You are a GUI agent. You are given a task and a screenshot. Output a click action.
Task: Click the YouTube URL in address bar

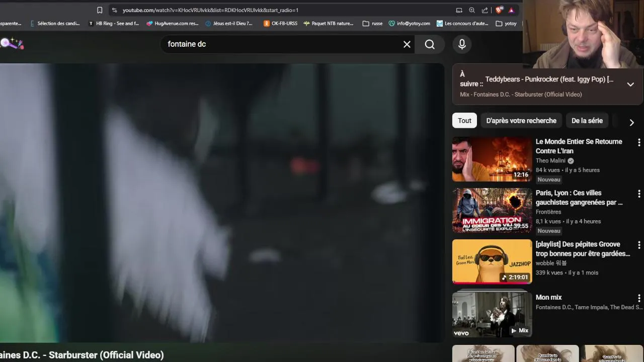[x=210, y=10]
